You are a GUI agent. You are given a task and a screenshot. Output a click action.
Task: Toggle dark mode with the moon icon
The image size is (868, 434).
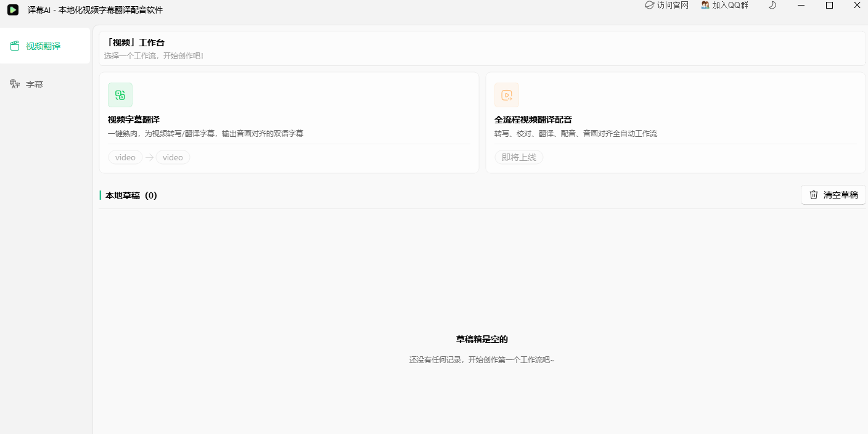click(772, 5)
